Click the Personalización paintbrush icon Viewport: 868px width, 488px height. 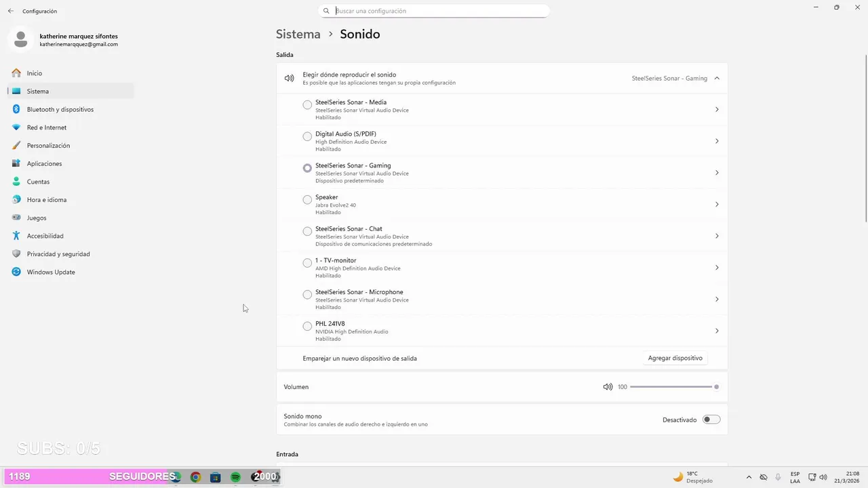(16, 146)
